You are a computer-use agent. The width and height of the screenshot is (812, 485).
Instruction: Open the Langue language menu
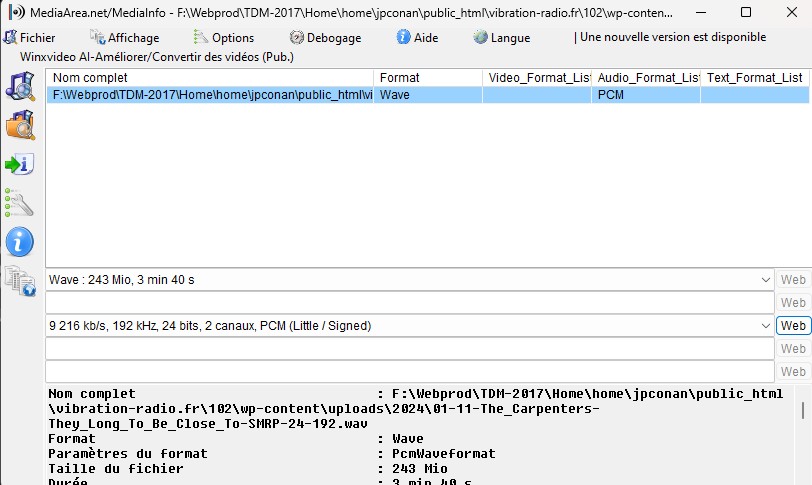coord(501,38)
